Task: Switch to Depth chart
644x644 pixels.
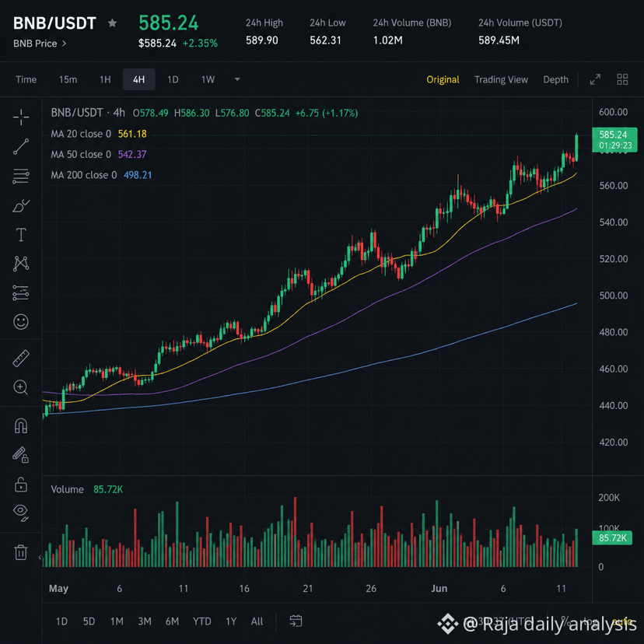Action: pyautogui.click(x=555, y=79)
